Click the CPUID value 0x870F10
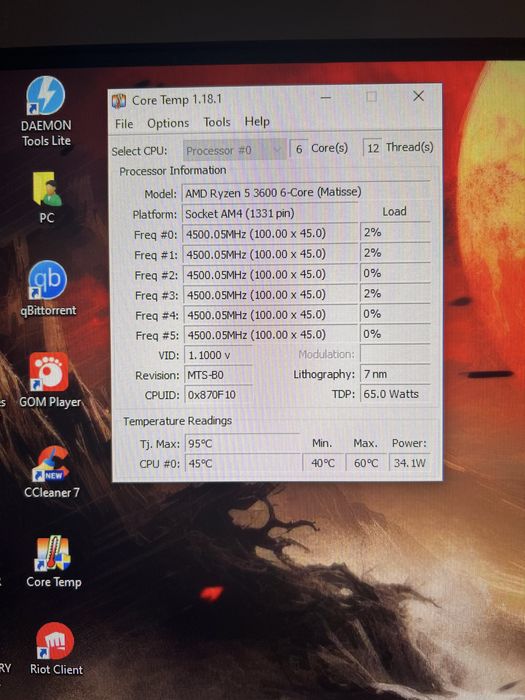 click(218, 395)
